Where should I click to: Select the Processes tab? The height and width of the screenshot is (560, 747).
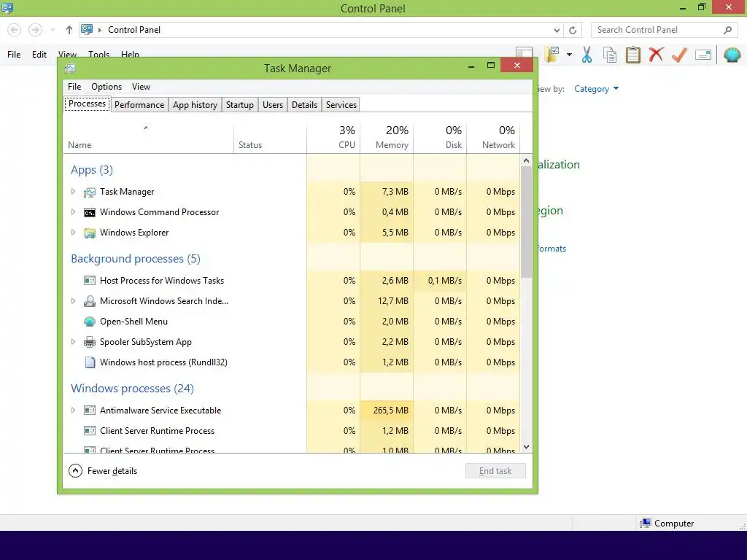coord(88,104)
